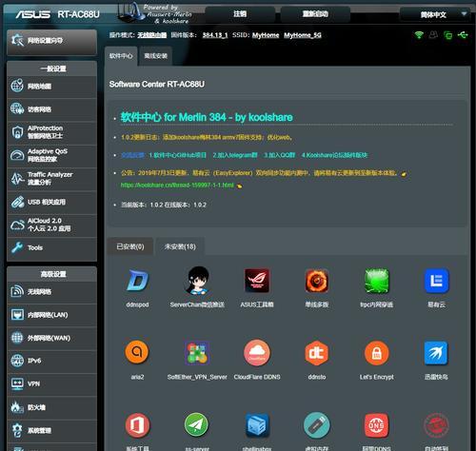Open the ss-server paper plane plugin
This screenshot has height=451, width=476.
pos(196,424)
